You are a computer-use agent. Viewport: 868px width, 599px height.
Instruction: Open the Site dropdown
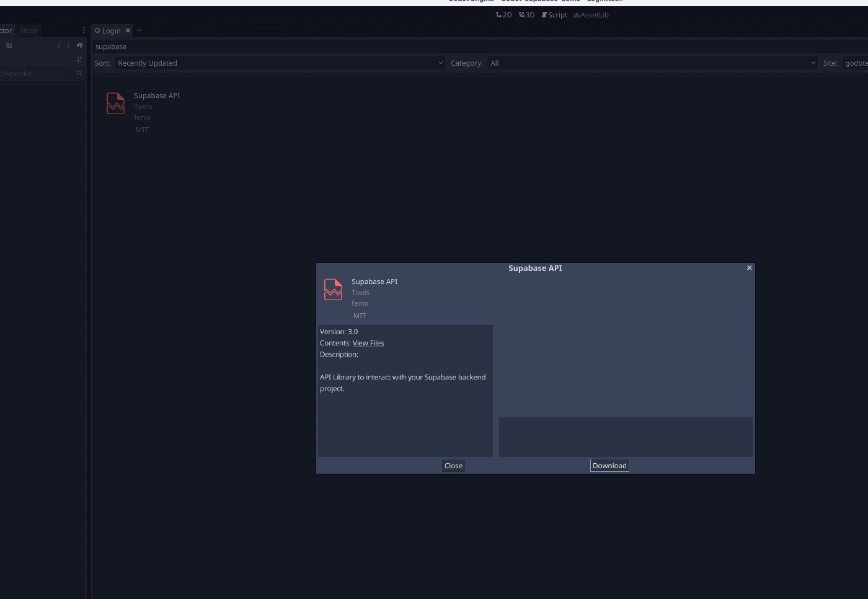tap(855, 63)
